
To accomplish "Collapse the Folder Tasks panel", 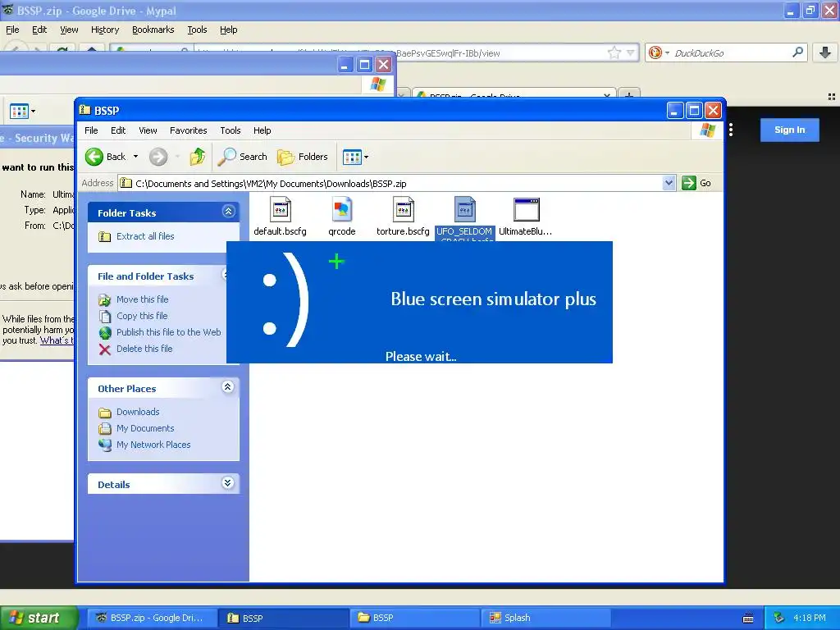I will (x=228, y=212).
